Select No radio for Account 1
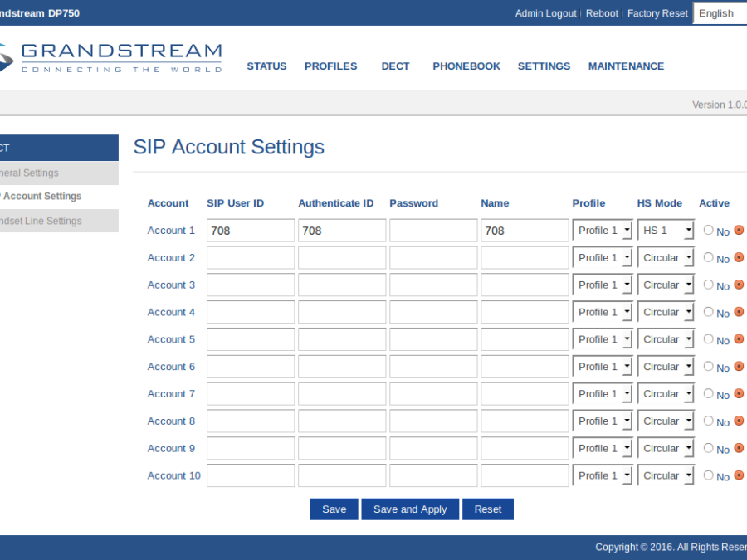 [x=708, y=231]
